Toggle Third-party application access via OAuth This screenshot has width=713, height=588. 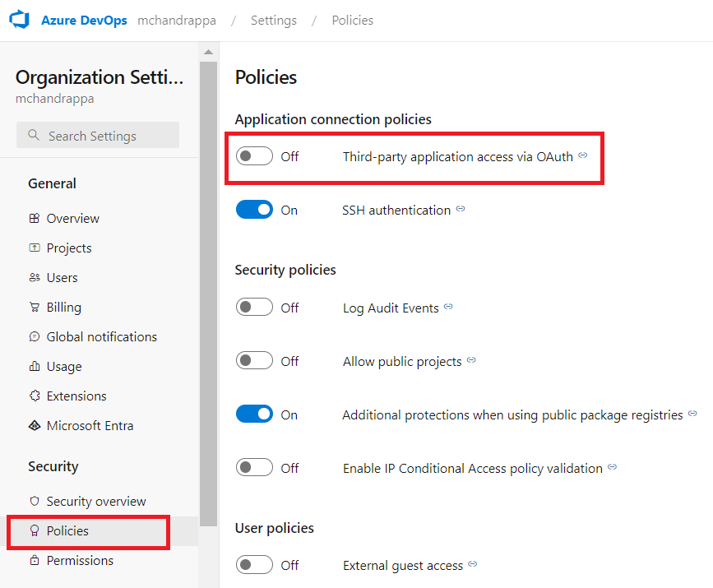[x=254, y=156]
